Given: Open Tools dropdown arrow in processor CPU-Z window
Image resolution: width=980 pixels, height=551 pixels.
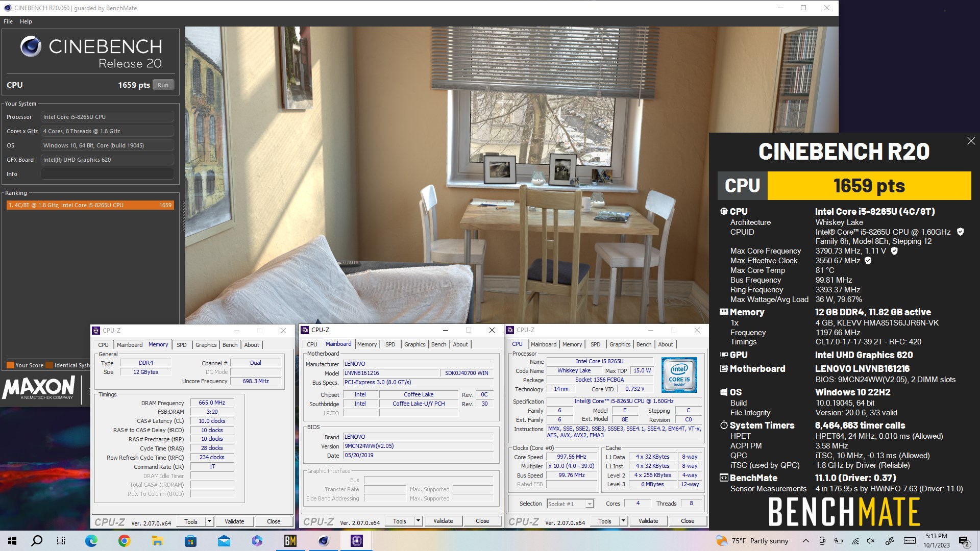Looking at the screenshot, I should click(x=623, y=521).
